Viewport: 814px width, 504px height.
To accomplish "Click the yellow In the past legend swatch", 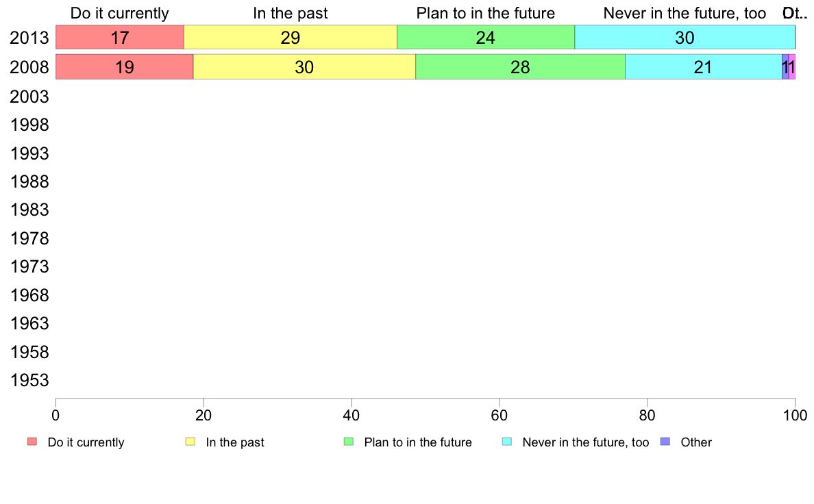I will point(190,442).
